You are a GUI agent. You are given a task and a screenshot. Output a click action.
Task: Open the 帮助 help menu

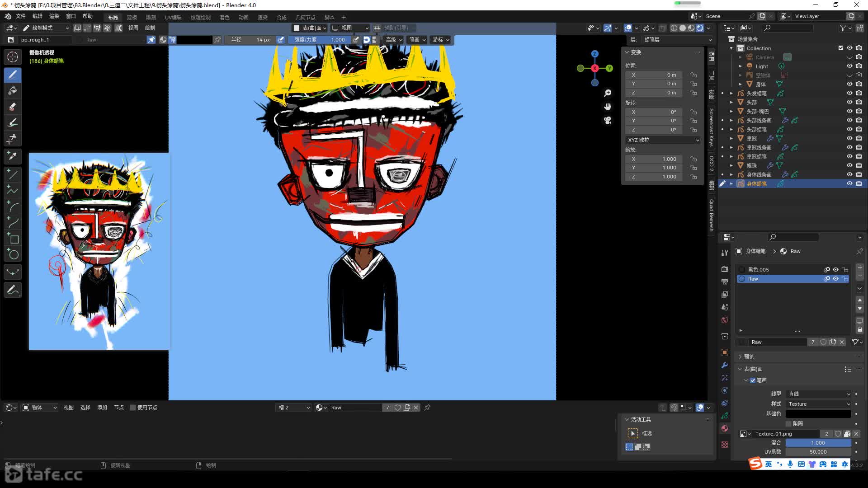pos(88,16)
